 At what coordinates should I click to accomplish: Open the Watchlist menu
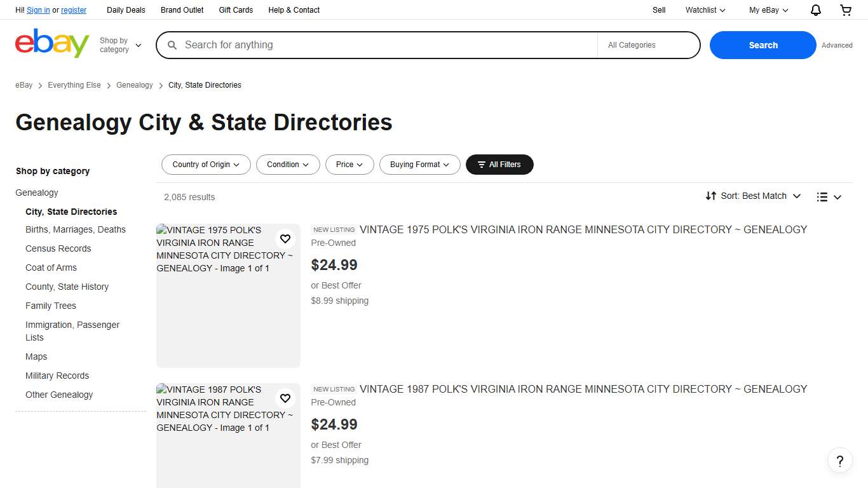tap(705, 10)
